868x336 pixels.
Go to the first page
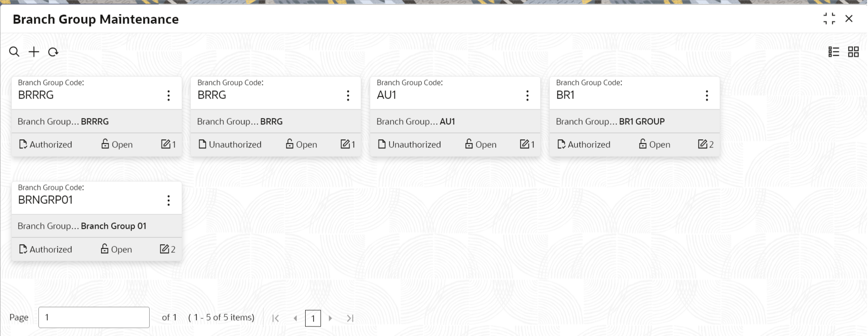(x=275, y=318)
